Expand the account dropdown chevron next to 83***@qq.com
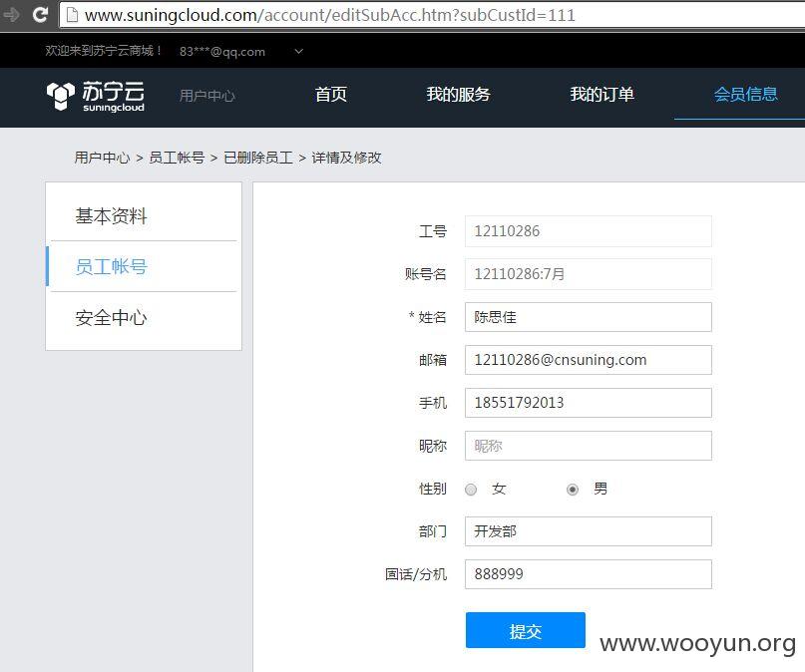 299,51
